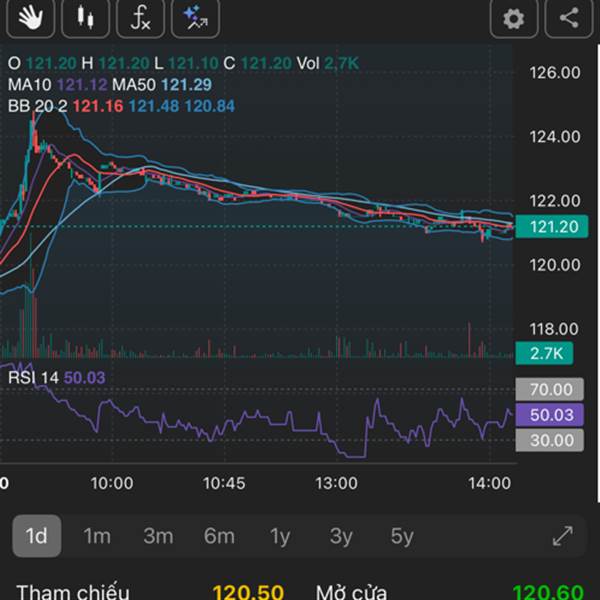600x600 pixels.
Task: Switch to the 3y timeframe
Action: (341, 536)
